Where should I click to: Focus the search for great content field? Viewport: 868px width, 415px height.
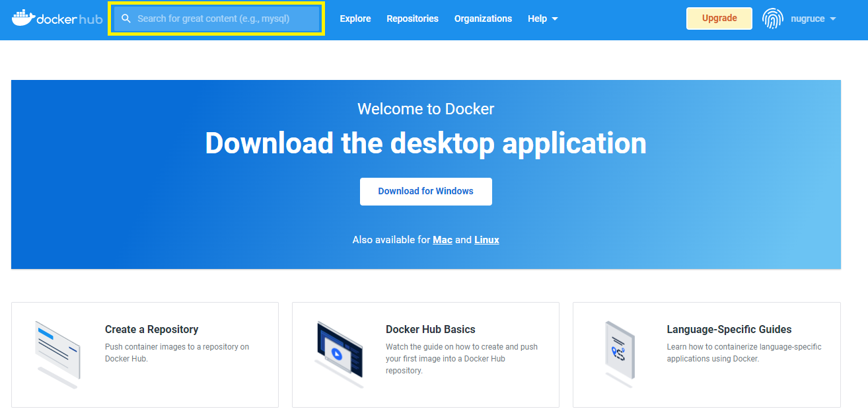click(216, 19)
